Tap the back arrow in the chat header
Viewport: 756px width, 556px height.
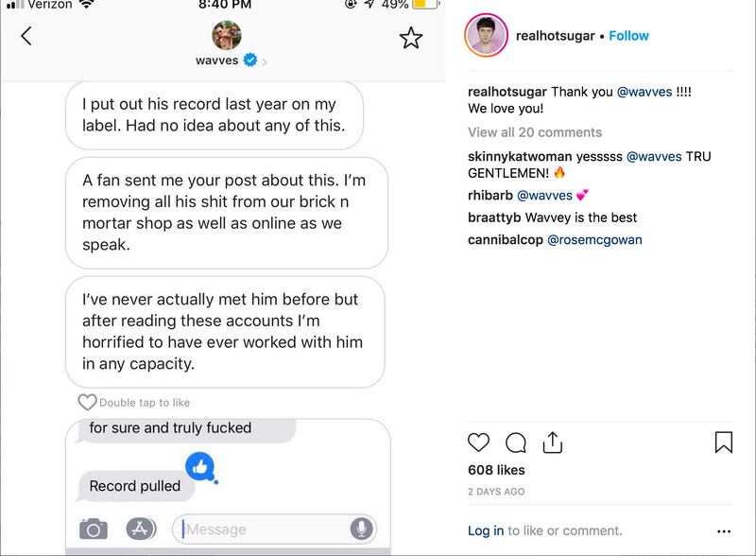pyautogui.click(x=26, y=36)
